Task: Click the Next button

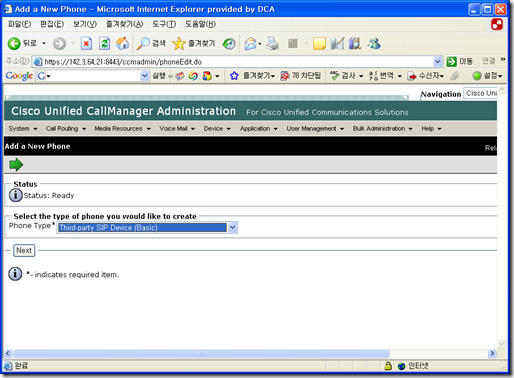Action: (24, 250)
